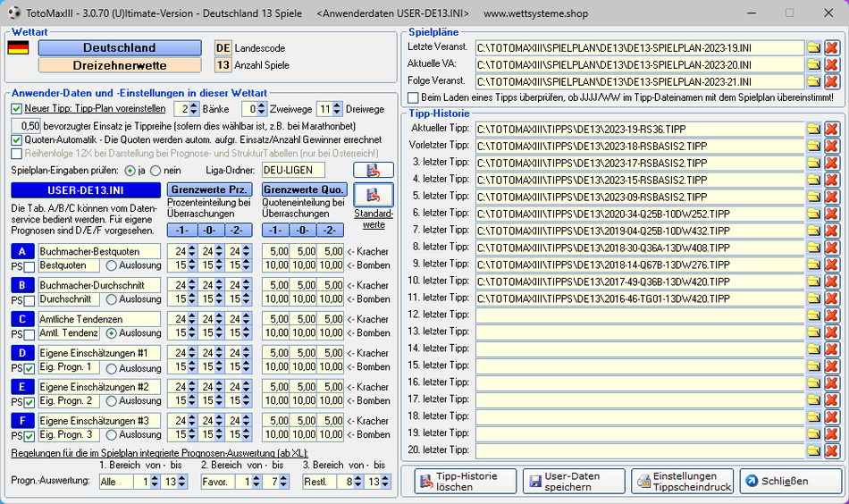849x504 pixels.
Task: Adjust 2. Bereich 'bis' spinner at 7
Action: pos(283,482)
